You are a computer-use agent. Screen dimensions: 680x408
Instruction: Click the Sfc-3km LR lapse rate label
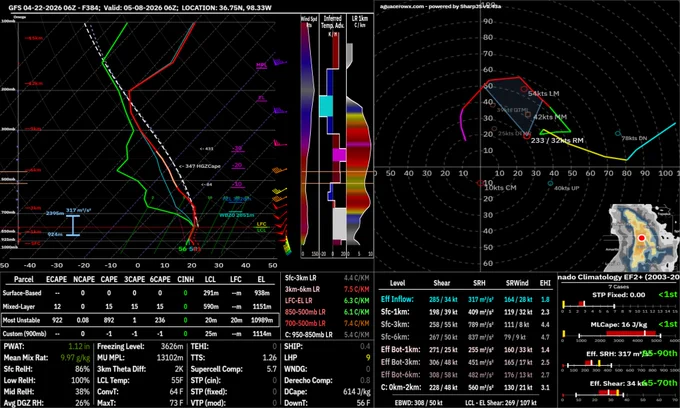click(x=301, y=278)
